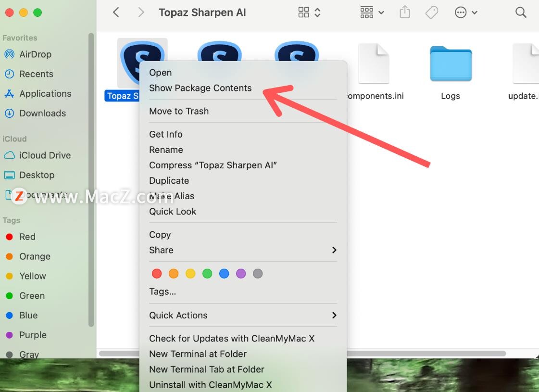Select the Logs folder
This screenshot has height=392, width=539.
(451, 63)
